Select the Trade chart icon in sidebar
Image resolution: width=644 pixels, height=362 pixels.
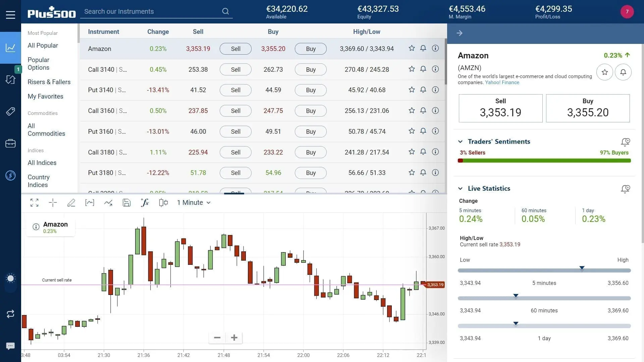click(10, 48)
